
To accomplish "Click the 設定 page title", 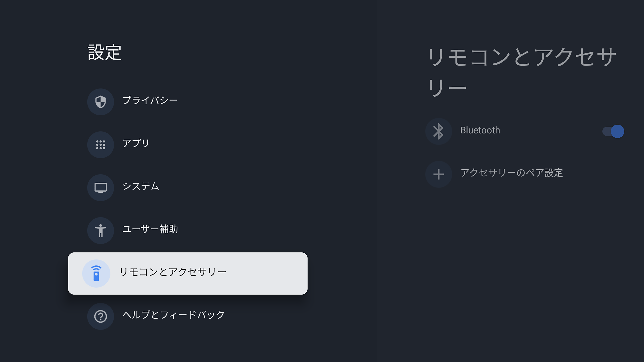I will tap(105, 52).
